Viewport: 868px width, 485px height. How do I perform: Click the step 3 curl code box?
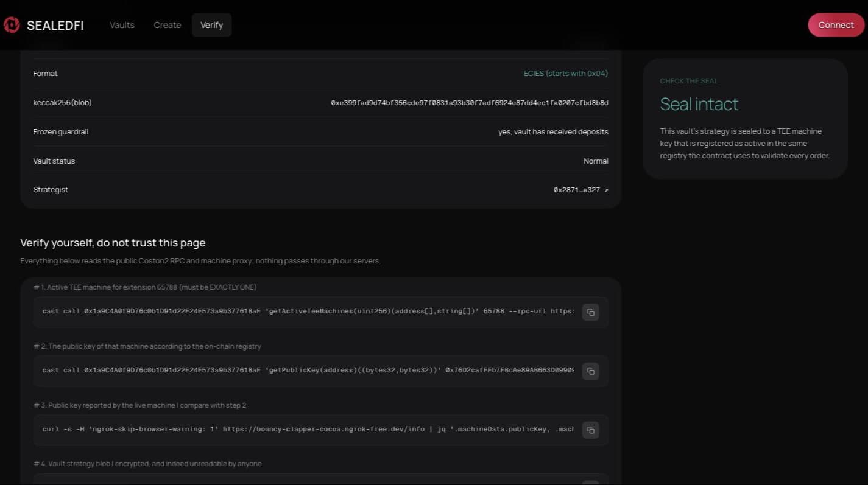320,430
